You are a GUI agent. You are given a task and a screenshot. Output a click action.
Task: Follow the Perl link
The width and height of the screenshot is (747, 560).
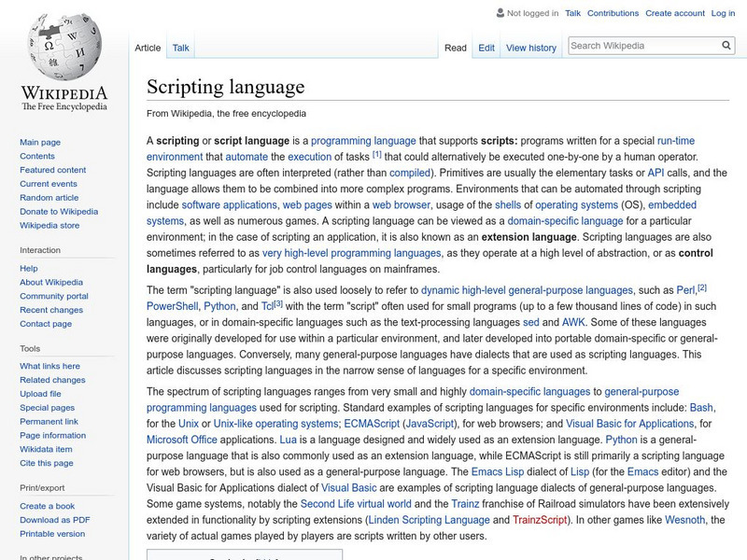685,290
